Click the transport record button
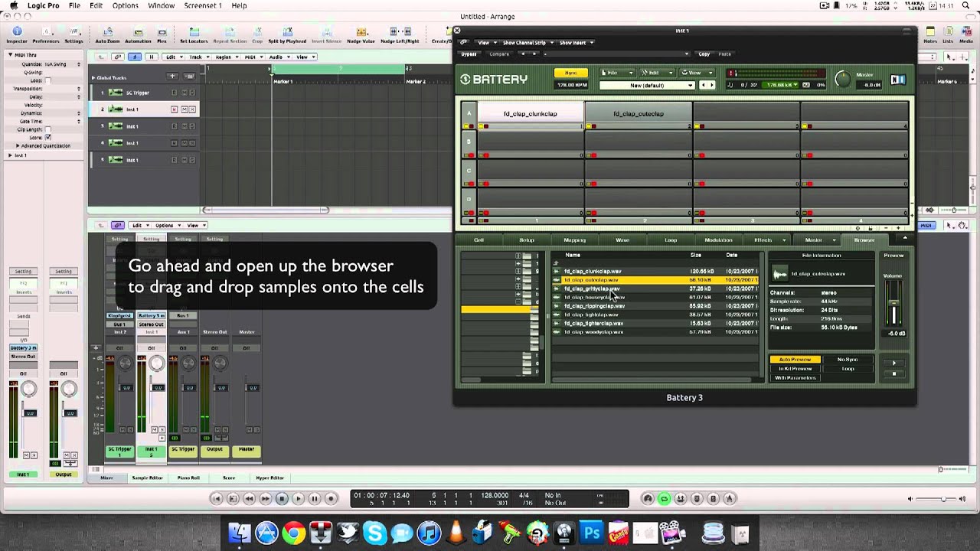The height and width of the screenshot is (551, 980). tap(331, 498)
